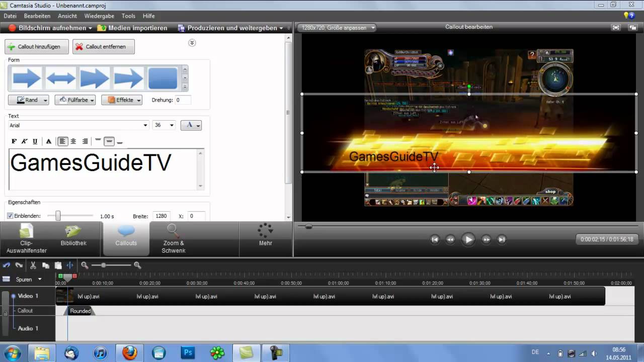644x362 pixels.
Task: Switch preview to full screen mode
Action: coord(616,28)
